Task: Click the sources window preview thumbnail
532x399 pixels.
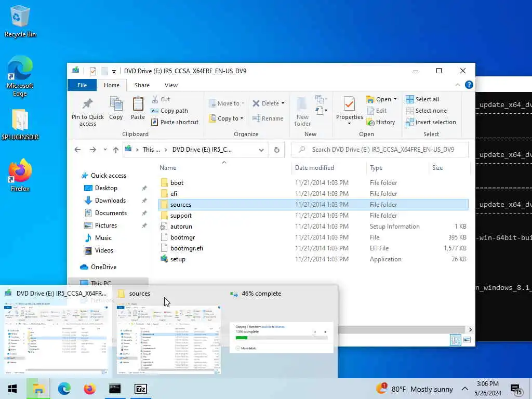Action: coord(169,340)
